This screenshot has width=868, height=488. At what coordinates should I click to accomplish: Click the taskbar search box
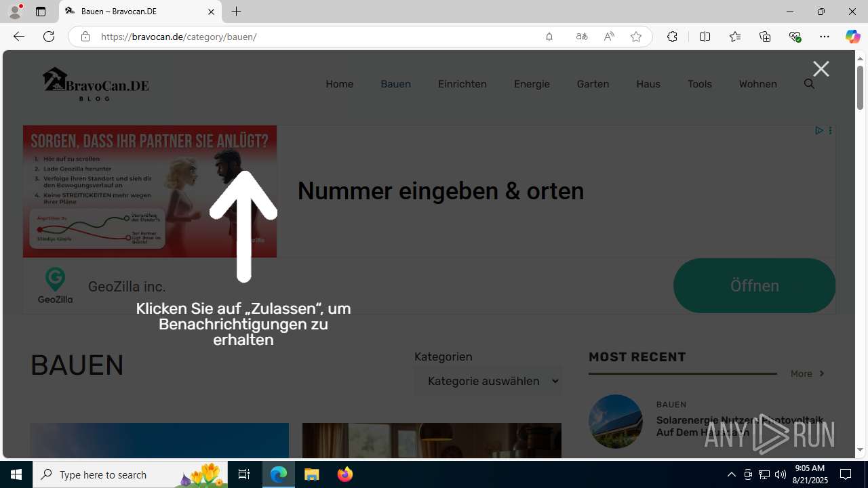point(130,474)
